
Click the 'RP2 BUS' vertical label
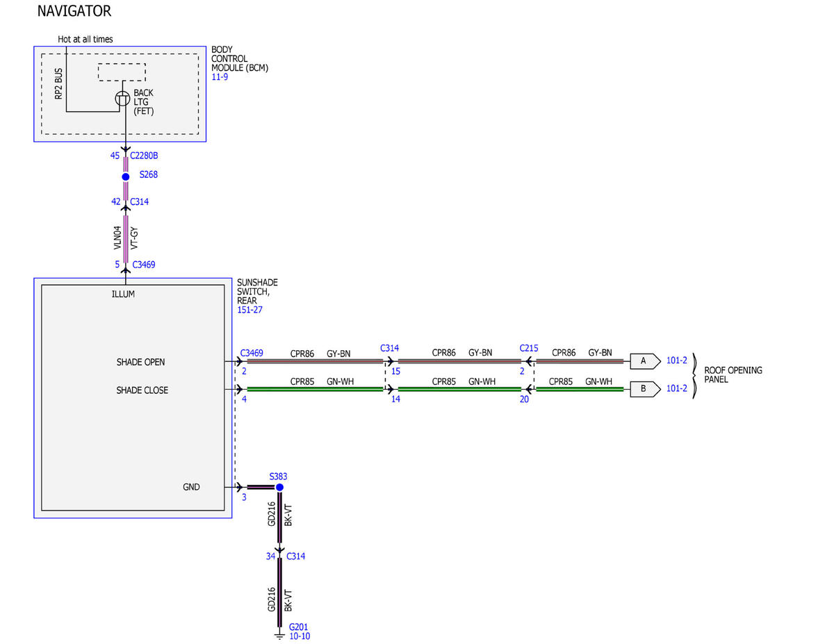click(x=58, y=85)
